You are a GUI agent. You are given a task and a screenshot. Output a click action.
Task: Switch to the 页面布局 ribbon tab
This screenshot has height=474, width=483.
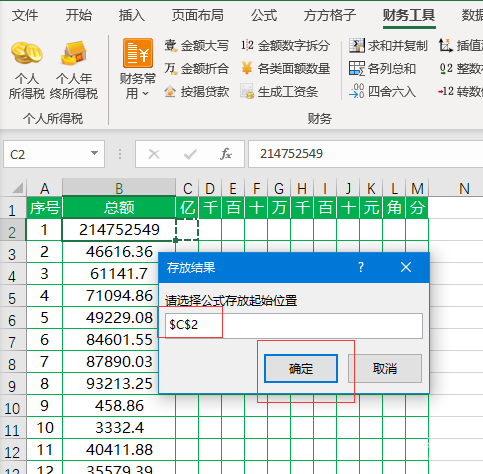pyautogui.click(x=198, y=15)
